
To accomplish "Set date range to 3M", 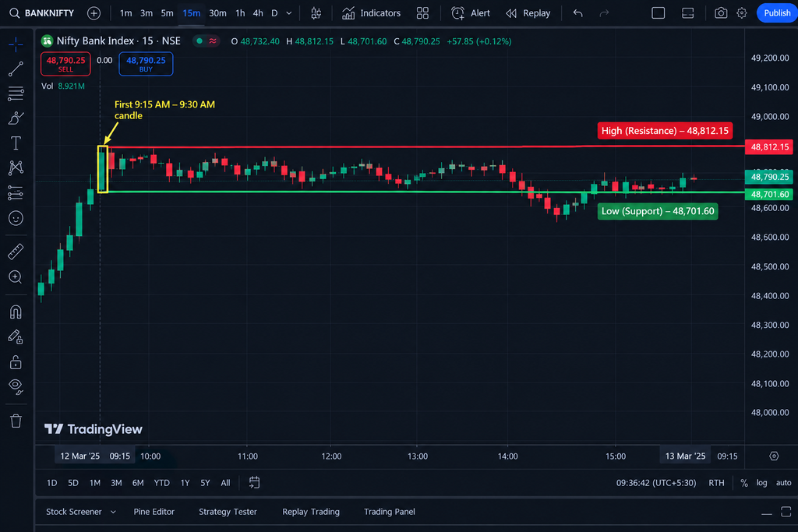I will (x=116, y=483).
